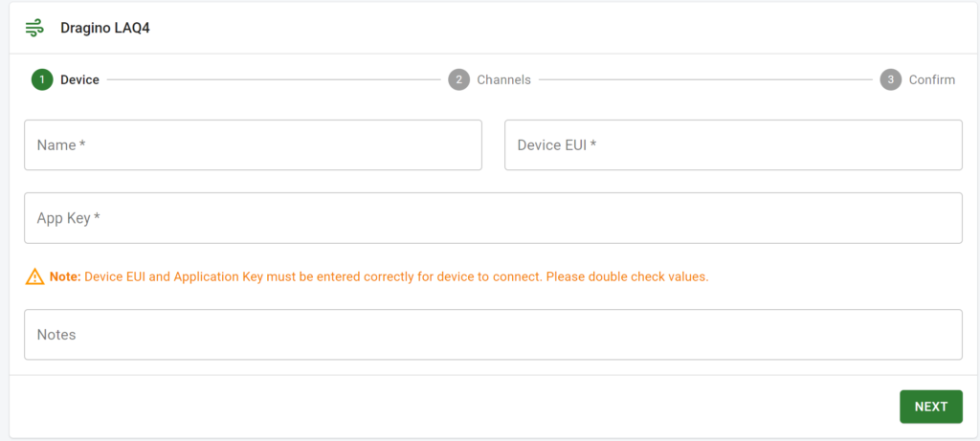
Task: Go to the Device step label
Action: tap(80, 80)
